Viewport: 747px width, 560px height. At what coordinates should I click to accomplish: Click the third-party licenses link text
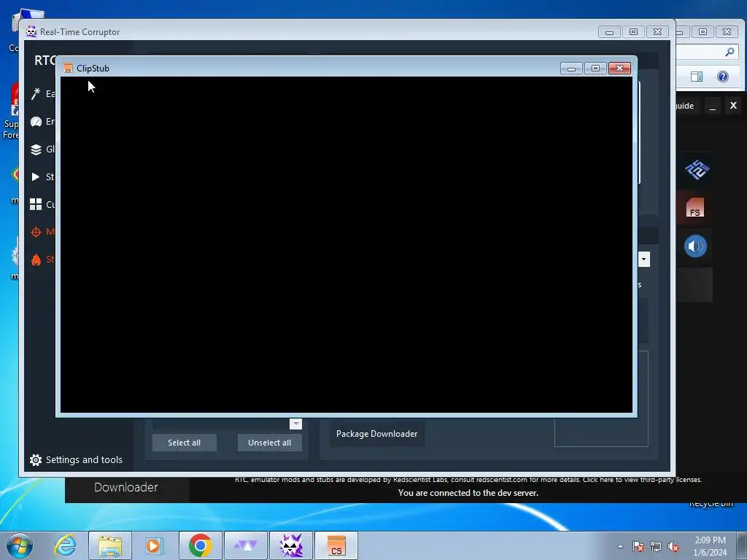(642, 480)
